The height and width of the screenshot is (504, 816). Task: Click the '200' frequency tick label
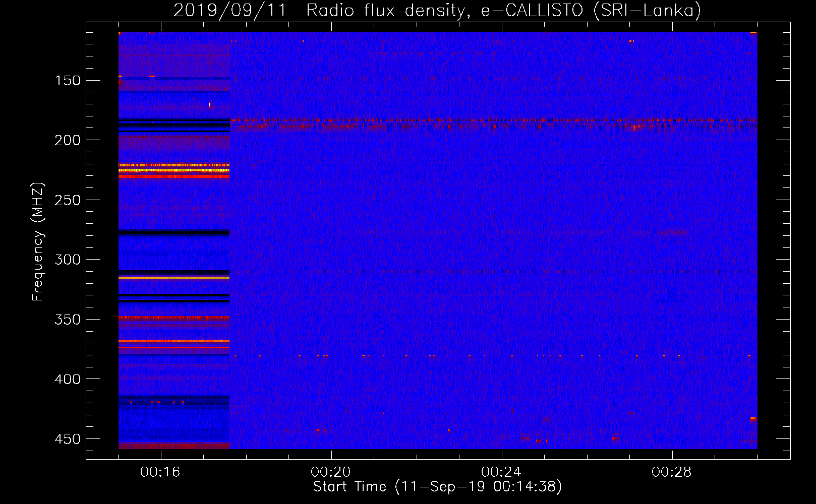click(x=68, y=140)
